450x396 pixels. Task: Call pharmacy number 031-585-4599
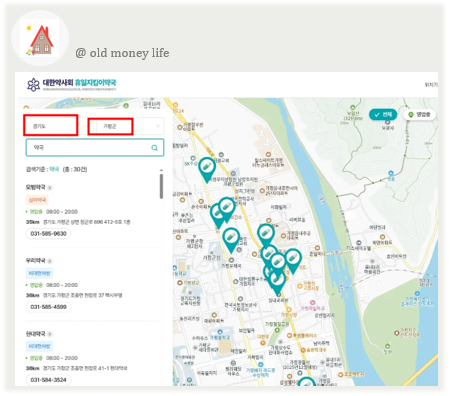click(48, 307)
